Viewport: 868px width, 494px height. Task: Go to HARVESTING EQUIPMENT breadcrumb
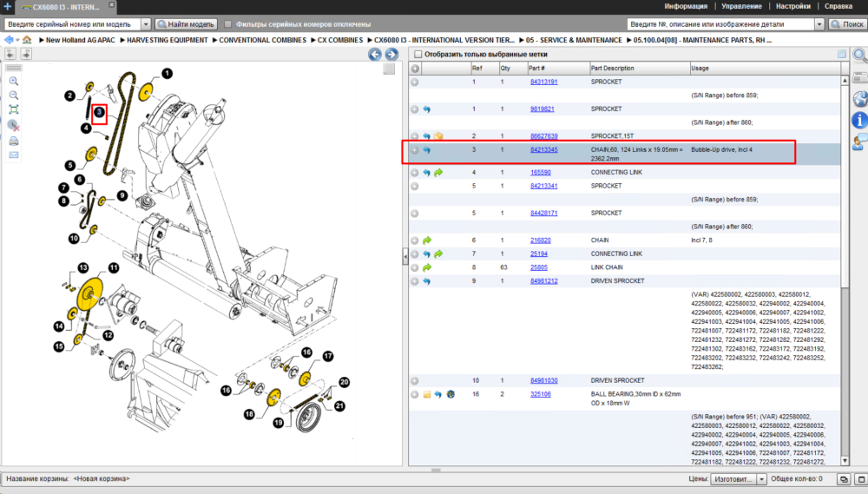pyautogui.click(x=168, y=41)
